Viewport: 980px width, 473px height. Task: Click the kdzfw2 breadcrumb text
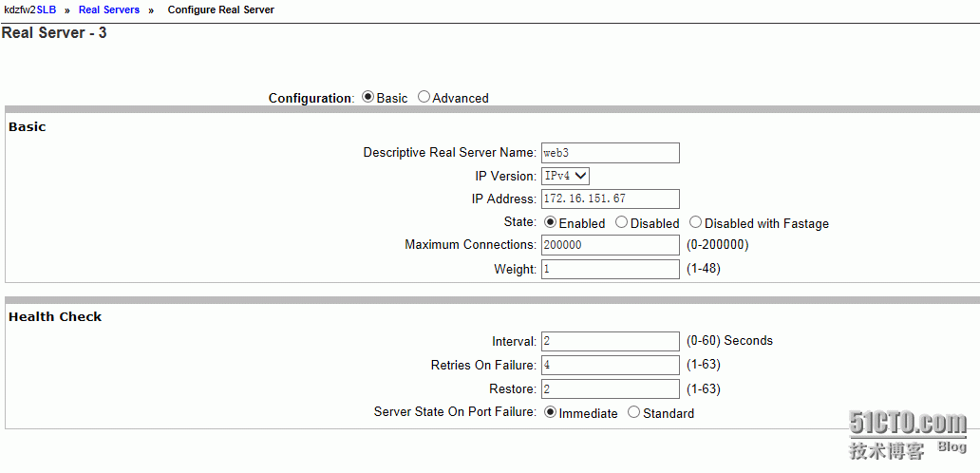(x=20, y=10)
